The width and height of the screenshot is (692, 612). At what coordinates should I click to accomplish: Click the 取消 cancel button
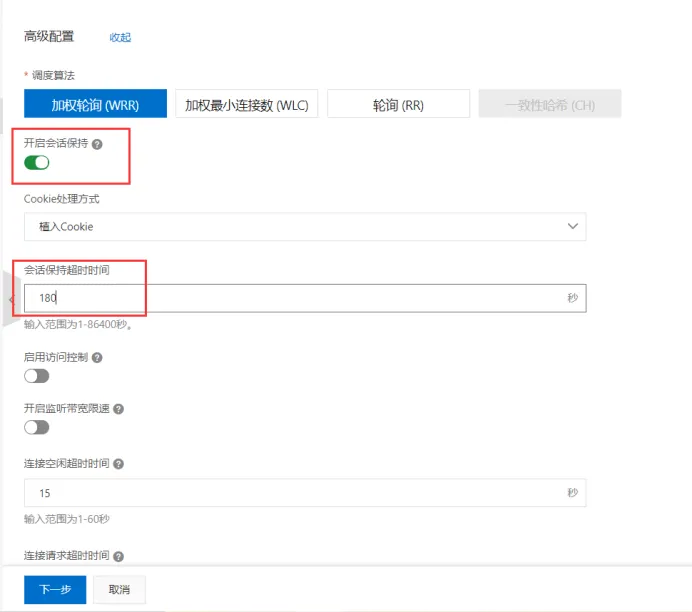[119, 589]
